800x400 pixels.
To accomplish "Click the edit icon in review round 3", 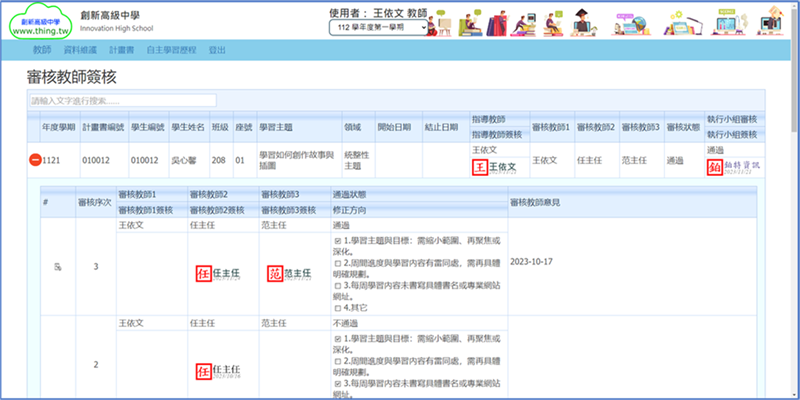I will coord(58,266).
